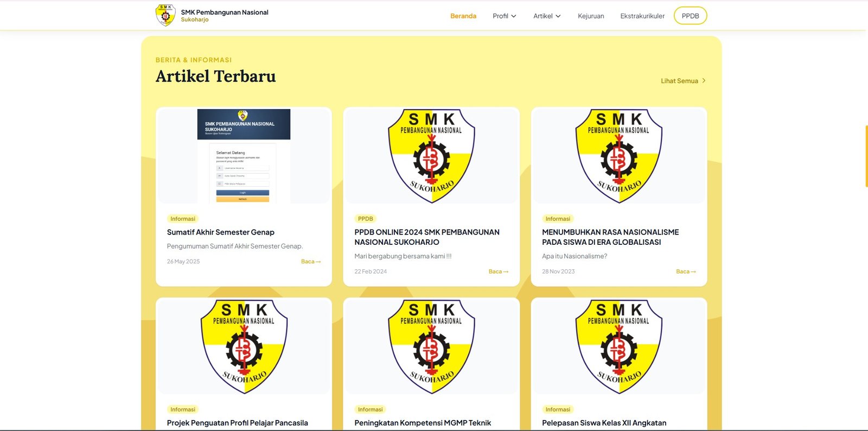Click the Informasi tag on Pelepasan Siswa article
The width and height of the screenshot is (868, 431).
click(558, 409)
